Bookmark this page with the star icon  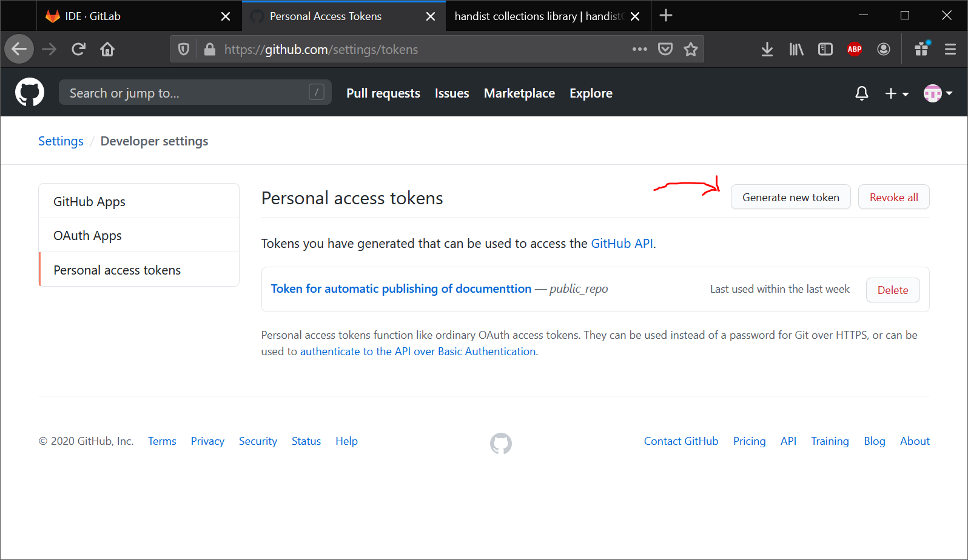pos(690,50)
